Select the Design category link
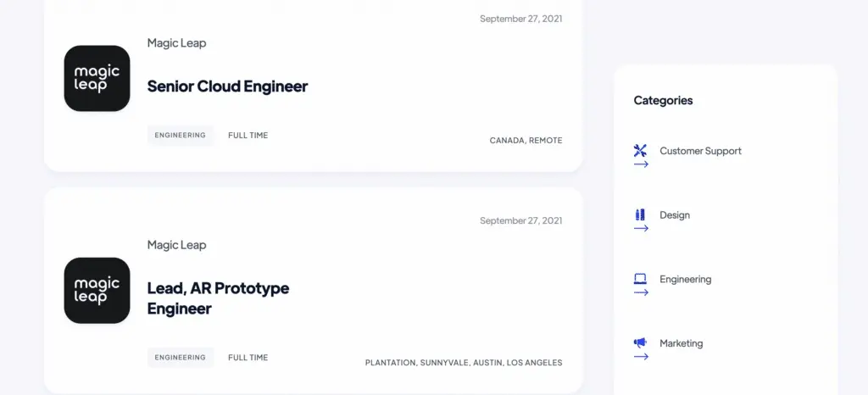This screenshot has height=395, width=868. click(x=675, y=215)
